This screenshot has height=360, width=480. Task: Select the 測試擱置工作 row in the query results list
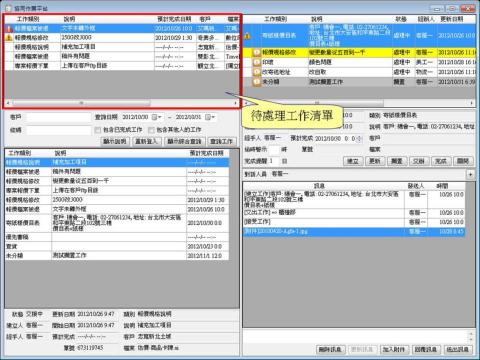click(117, 255)
